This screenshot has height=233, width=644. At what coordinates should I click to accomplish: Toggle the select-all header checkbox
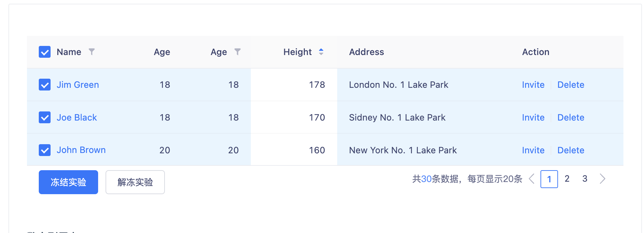pyautogui.click(x=45, y=52)
